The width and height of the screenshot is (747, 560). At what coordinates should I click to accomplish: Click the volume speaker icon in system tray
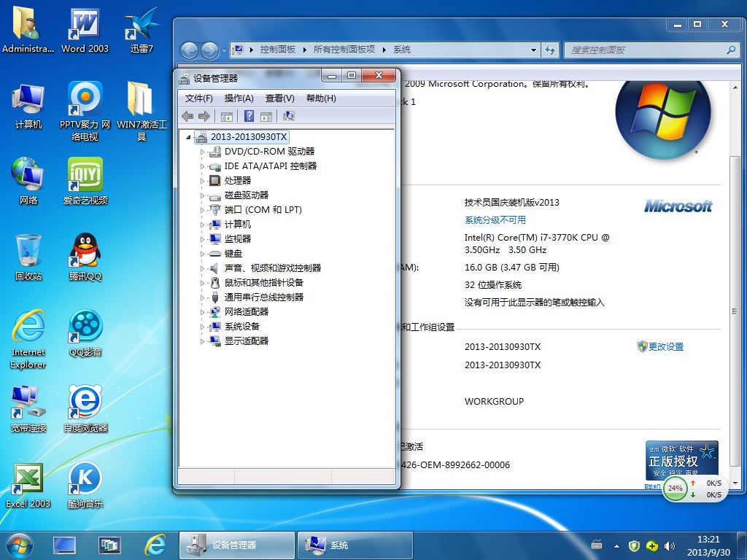pyautogui.click(x=670, y=545)
